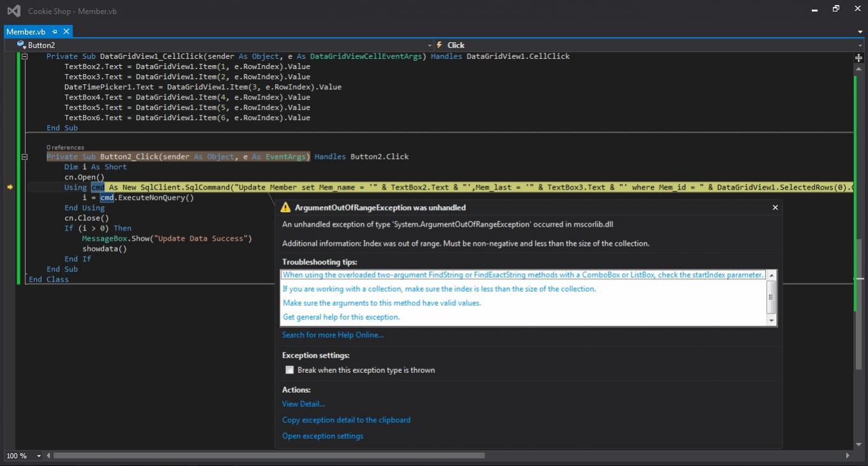
Task: Click the ArgumentOutOfRangeException was unhandled title
Action: pos(380,207)
